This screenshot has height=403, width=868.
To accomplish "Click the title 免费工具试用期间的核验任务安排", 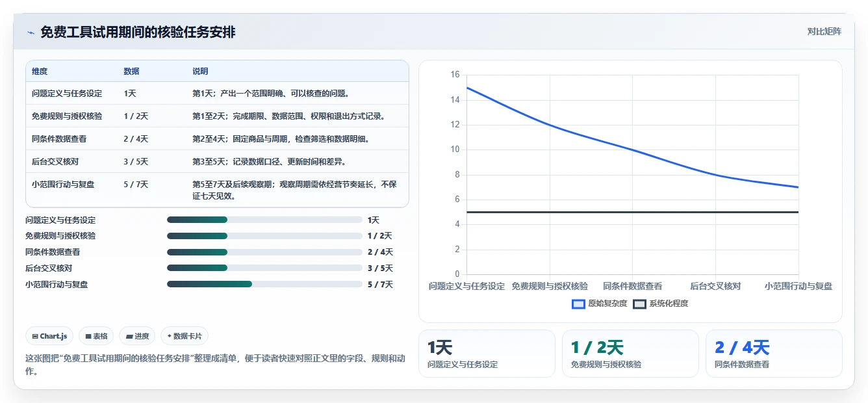I will pos(138,32).
